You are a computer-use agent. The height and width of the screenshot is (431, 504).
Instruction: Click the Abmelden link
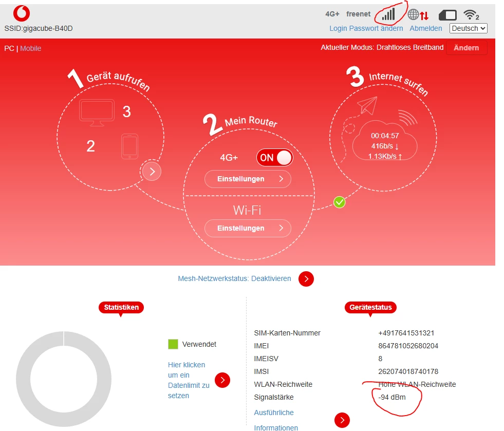pos(425,28)
